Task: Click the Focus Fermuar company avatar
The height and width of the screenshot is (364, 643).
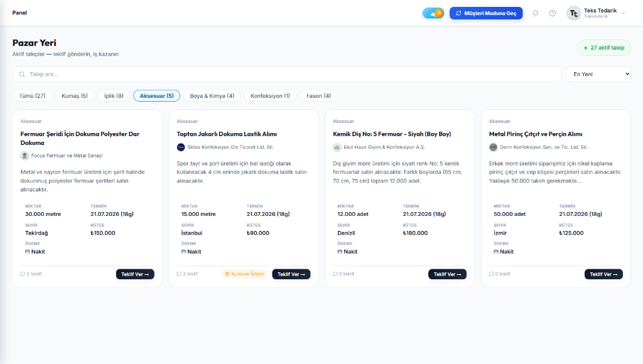Action: [x=24, y=156]
